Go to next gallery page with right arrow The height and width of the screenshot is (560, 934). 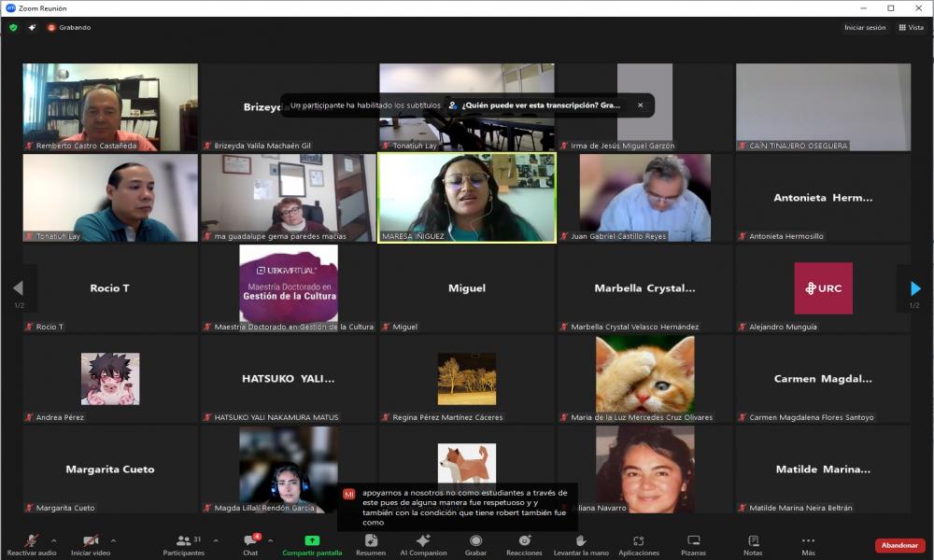click(915, 288)
